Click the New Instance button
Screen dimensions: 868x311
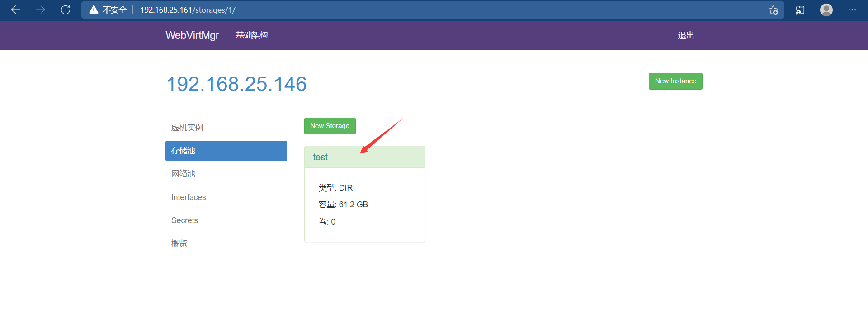click(x=675, y=81)
